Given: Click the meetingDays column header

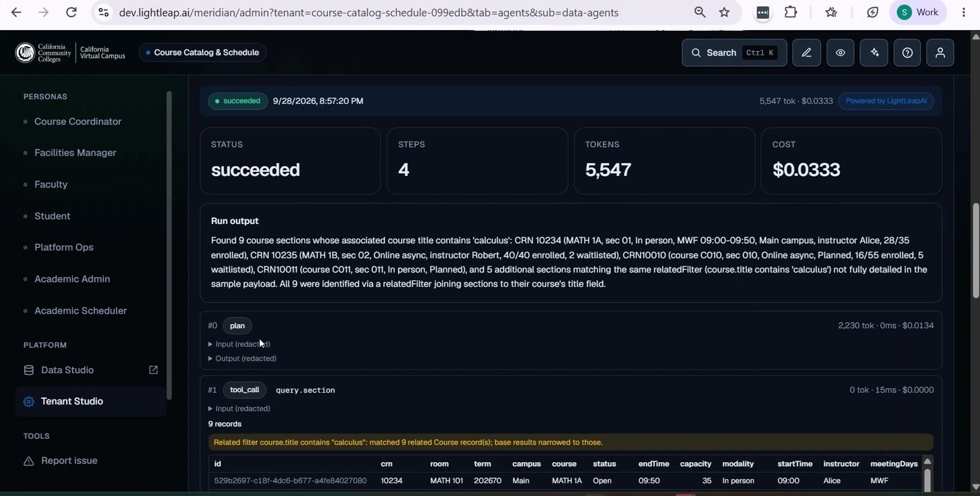Looking at the screenshot, I should click(x=894, y=464).
